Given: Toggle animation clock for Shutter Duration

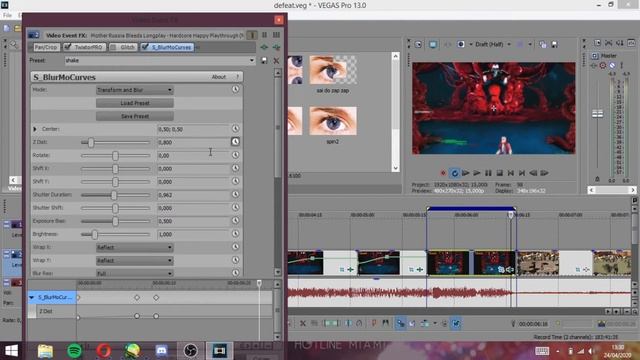Looking at the screenshot, I should coord(236,195).
